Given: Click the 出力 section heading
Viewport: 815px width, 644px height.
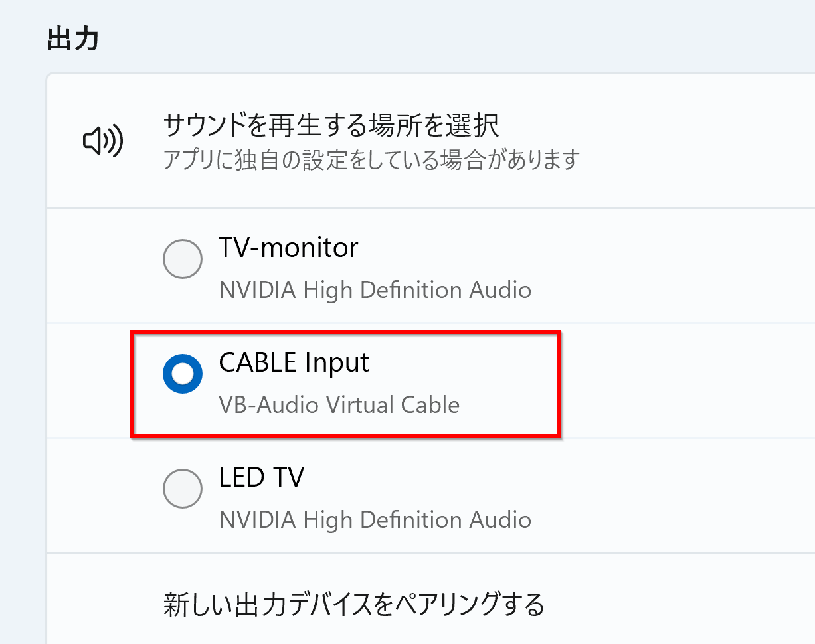Looking at the screenshot, I should click(74, 40).
